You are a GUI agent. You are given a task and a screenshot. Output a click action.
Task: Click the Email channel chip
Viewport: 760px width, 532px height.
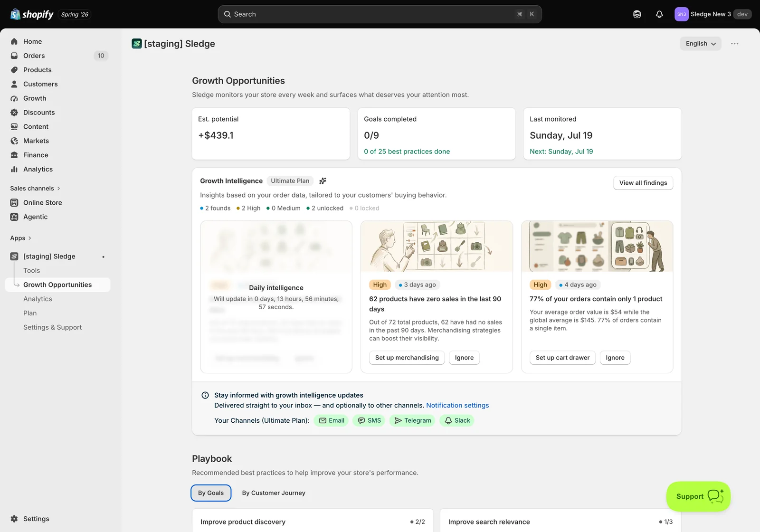coord(332,421)
